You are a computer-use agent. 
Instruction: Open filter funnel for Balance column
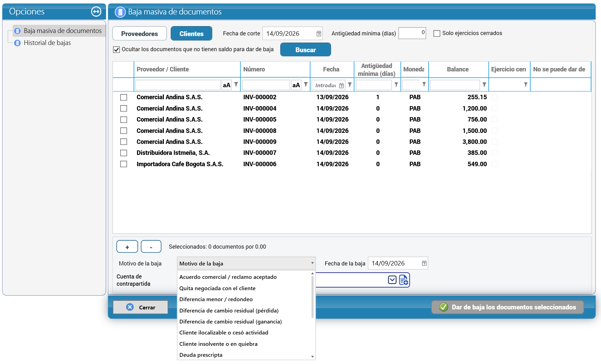click(x=484, y=84)
